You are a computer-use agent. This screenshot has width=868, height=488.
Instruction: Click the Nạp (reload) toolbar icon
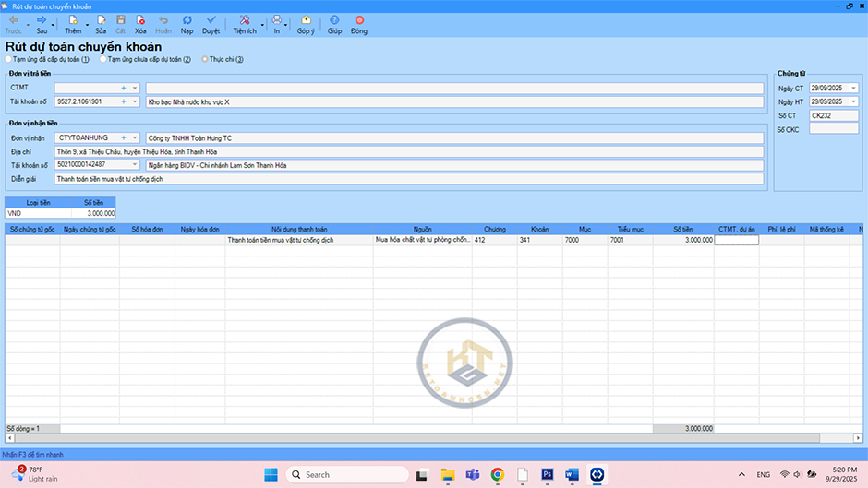(x=187, y=19)
